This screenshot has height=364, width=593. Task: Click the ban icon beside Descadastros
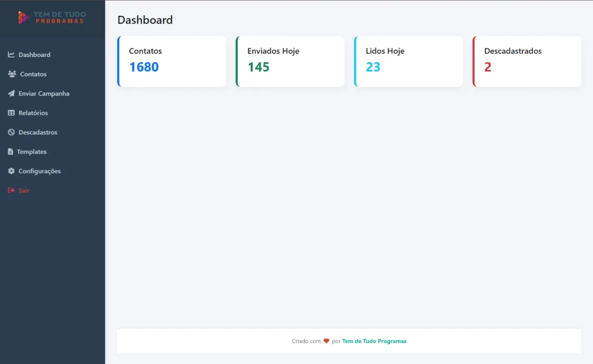(x=11, y=132)
